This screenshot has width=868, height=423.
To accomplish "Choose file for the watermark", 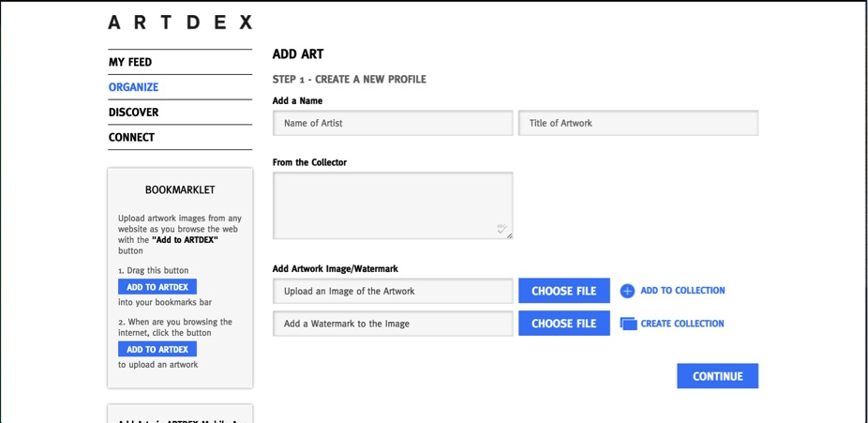I will pos(564,324).
